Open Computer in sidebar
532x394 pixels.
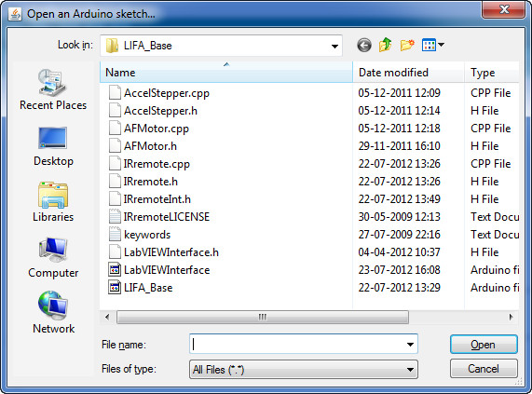[x=53, y=258]
